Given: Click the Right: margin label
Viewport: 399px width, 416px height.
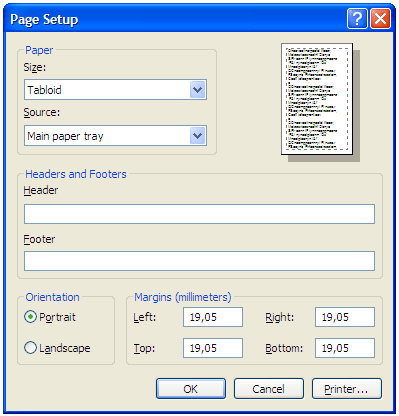Looking at the screenshot, I should [x=280, y=317].
